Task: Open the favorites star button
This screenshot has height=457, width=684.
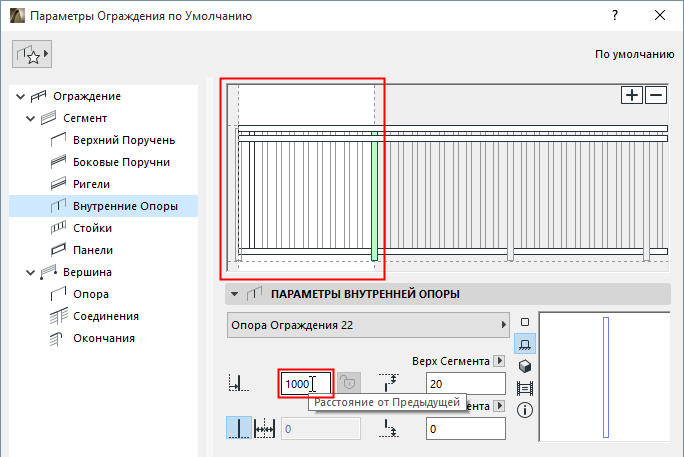Action: point(32,54)
